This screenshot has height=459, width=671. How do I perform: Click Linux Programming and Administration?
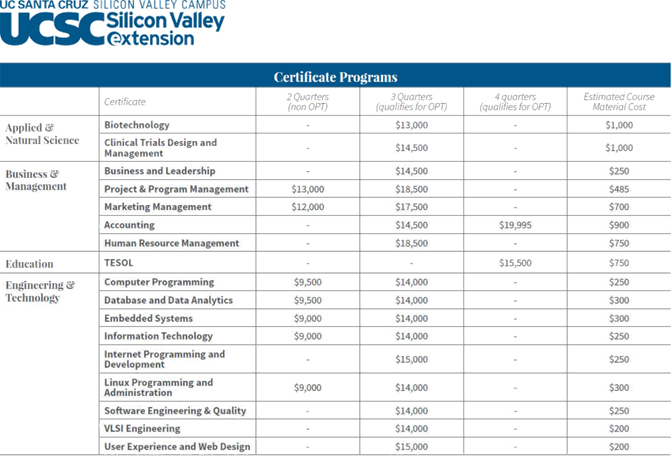tap(158, 388)
